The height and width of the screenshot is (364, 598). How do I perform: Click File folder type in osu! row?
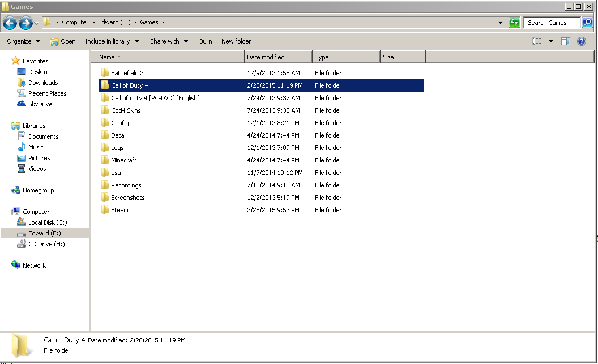(x=328, y=173)
